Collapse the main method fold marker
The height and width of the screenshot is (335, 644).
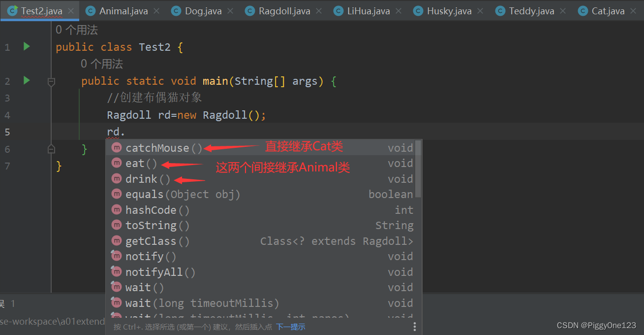(x=51, y=82)
